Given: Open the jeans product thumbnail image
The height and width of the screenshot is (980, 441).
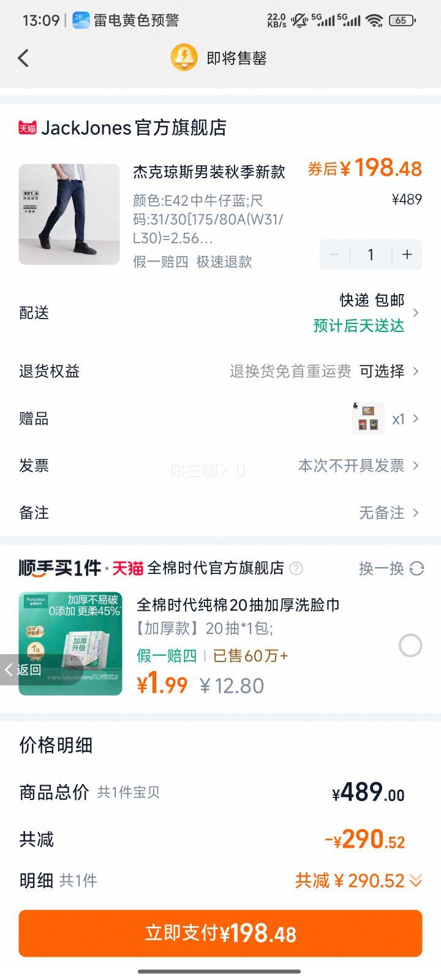Looking at the screenshot, I should (x=69, y=214).
